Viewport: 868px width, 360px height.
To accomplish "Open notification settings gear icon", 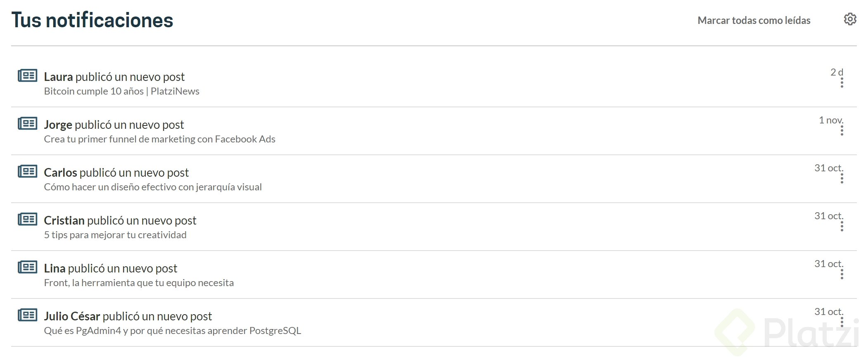I will tap(850, 19).
